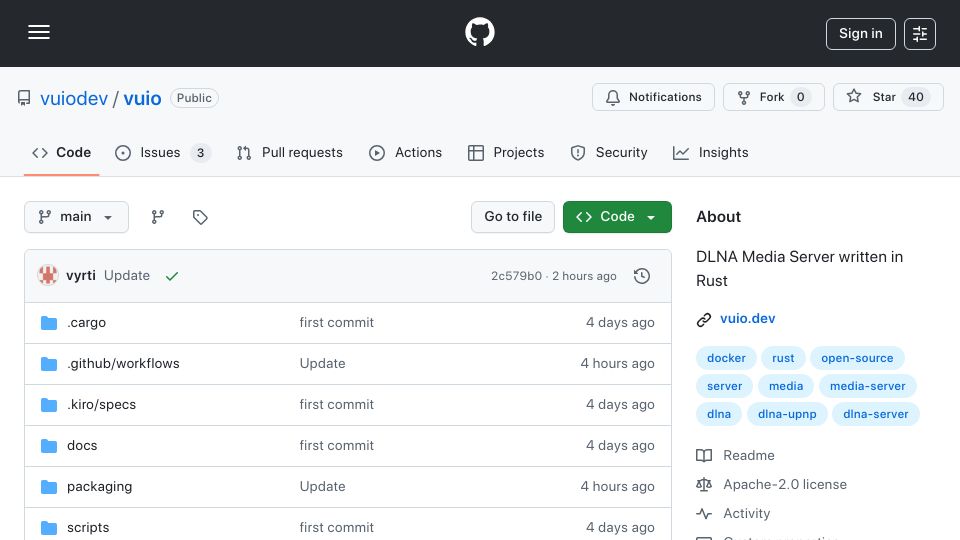Open the .github/workflows folder
This screenshot has height=540, width=960.
(123, 364)
